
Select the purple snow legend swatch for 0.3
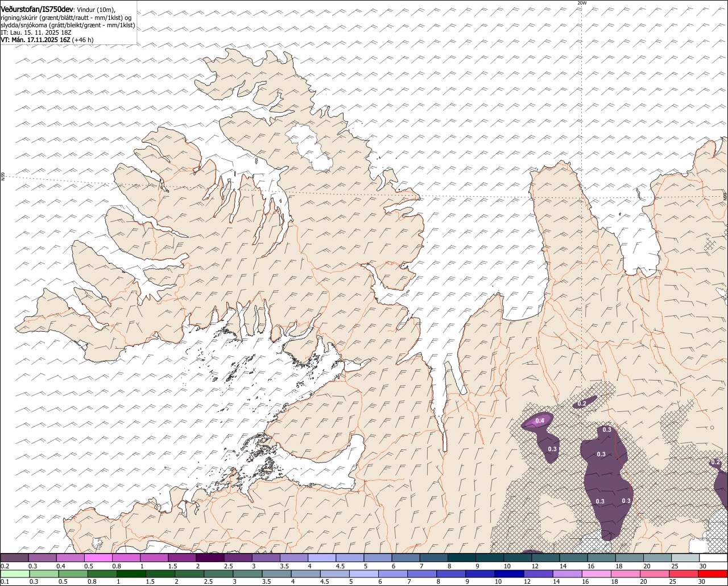[x=42, y=558]
